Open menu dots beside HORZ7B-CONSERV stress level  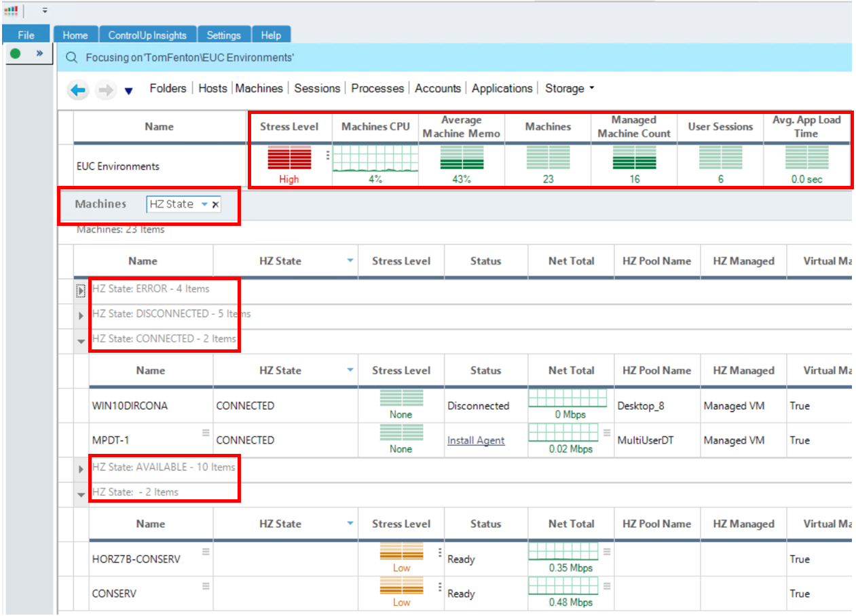pyautogui.click(x=439, y=552)
